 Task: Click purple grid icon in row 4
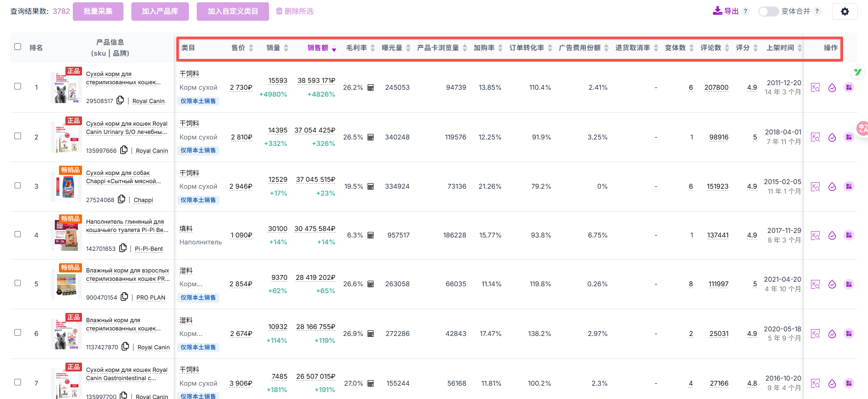pyautogui.click(x=849, y=235)
